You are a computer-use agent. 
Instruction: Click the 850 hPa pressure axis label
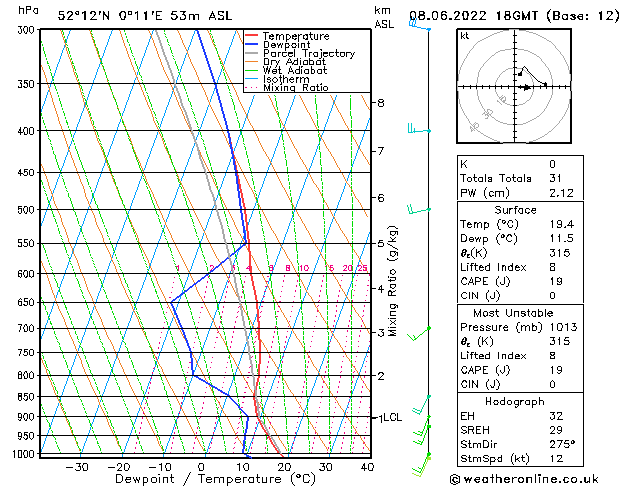[x=26, y=397]
